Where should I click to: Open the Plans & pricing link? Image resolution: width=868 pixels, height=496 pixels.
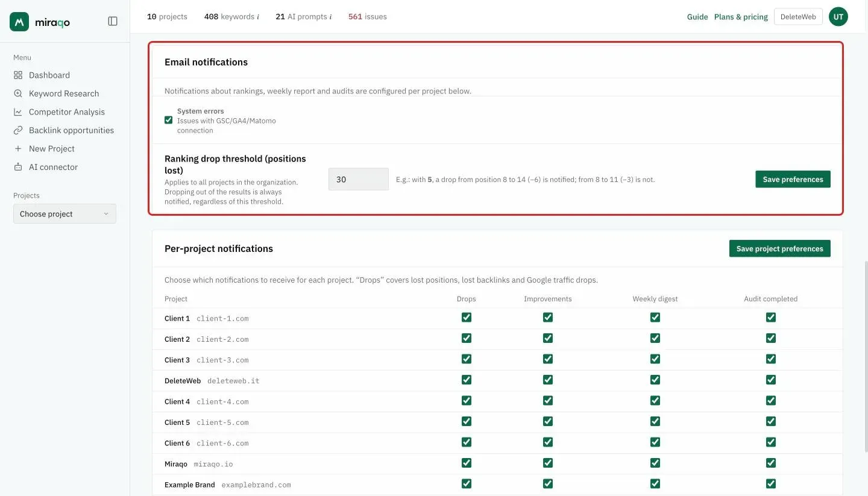741,17
